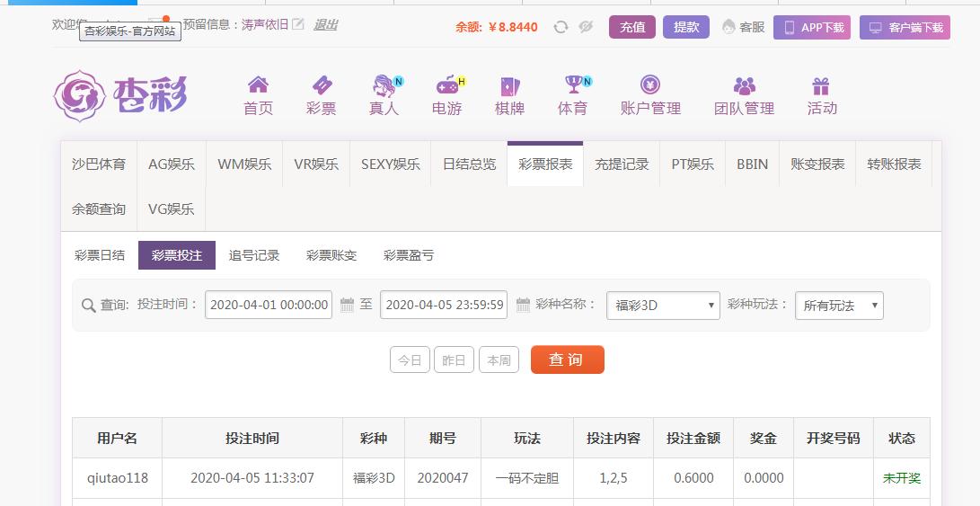The width and height of the screenshot is (980, 506).
Task: Open the end date calendar picker
Action: (x=523, y=306)
